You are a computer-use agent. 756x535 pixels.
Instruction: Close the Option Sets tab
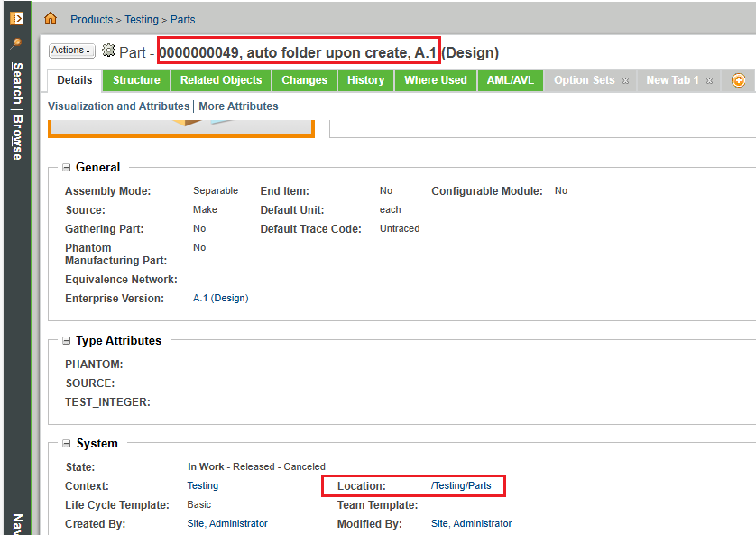point(624,81)
